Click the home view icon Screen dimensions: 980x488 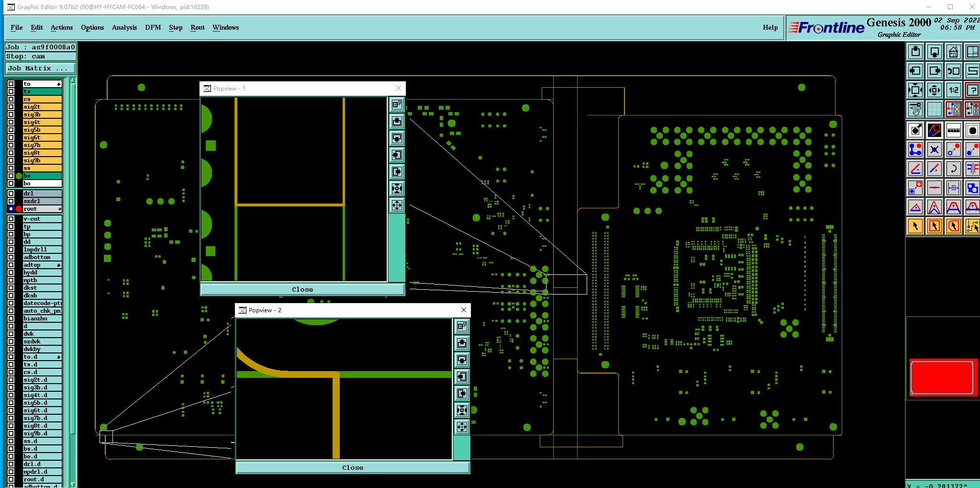coord(953,52)
